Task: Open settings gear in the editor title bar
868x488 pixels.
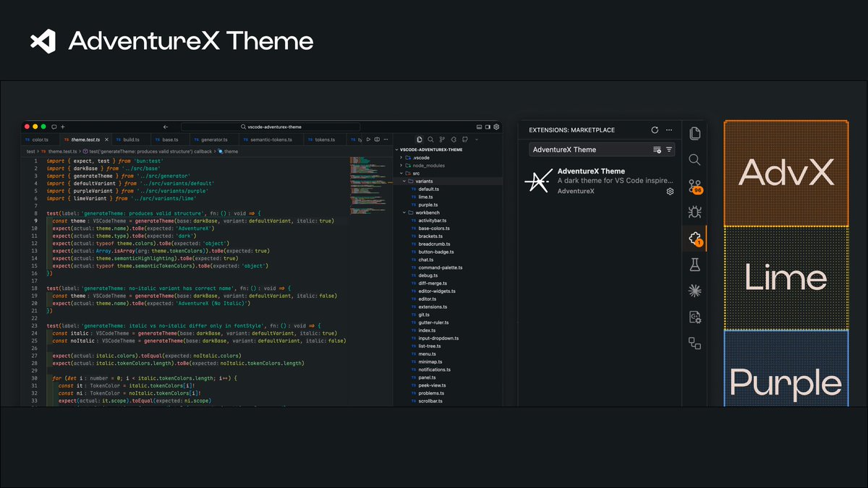Action: click(496, 127)
